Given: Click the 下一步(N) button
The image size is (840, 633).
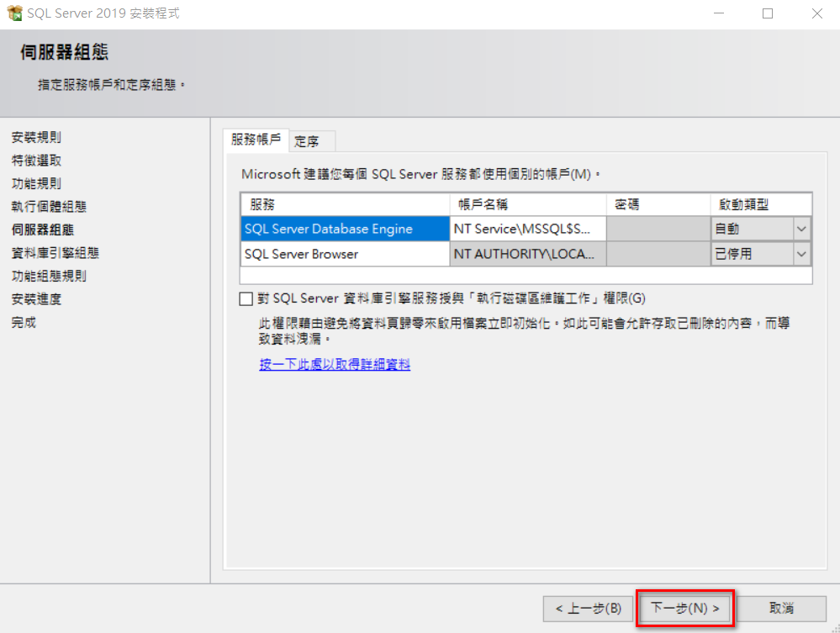Looking at the screenshot, I should (685, 609).
